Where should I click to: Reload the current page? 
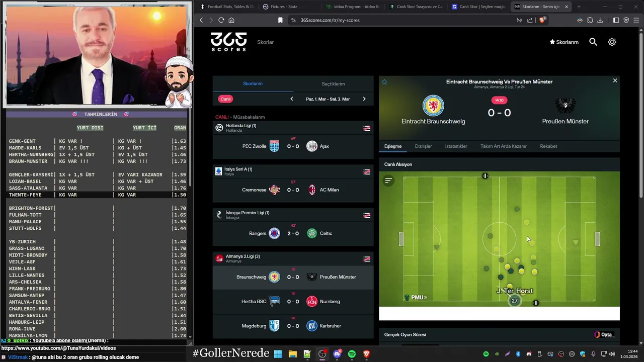(x=221, y=20)
